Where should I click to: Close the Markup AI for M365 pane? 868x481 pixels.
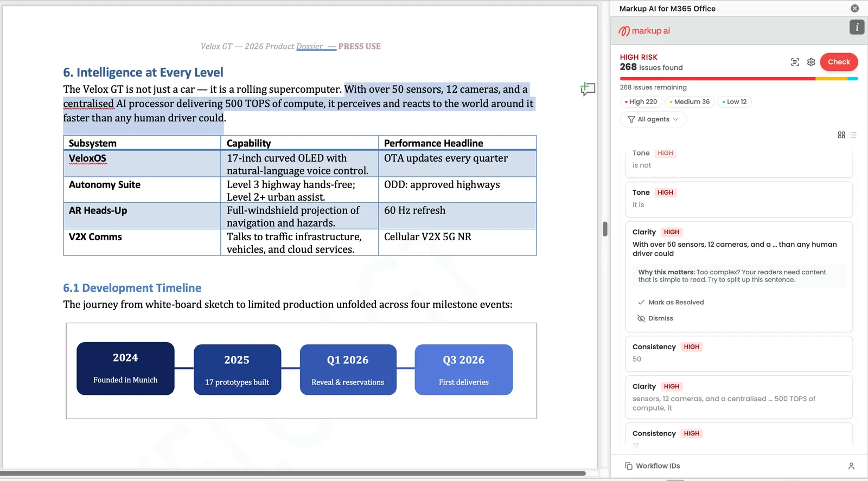[854, 9]
